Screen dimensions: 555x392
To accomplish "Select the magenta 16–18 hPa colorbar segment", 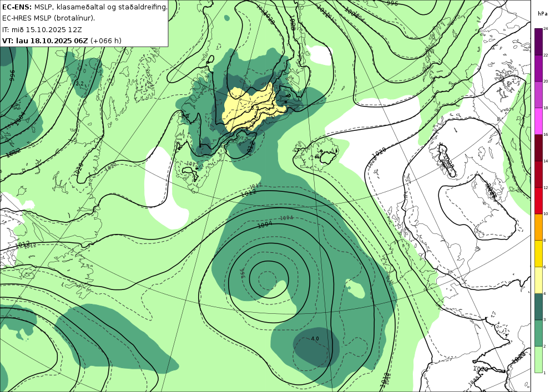I will click(539, 121).
